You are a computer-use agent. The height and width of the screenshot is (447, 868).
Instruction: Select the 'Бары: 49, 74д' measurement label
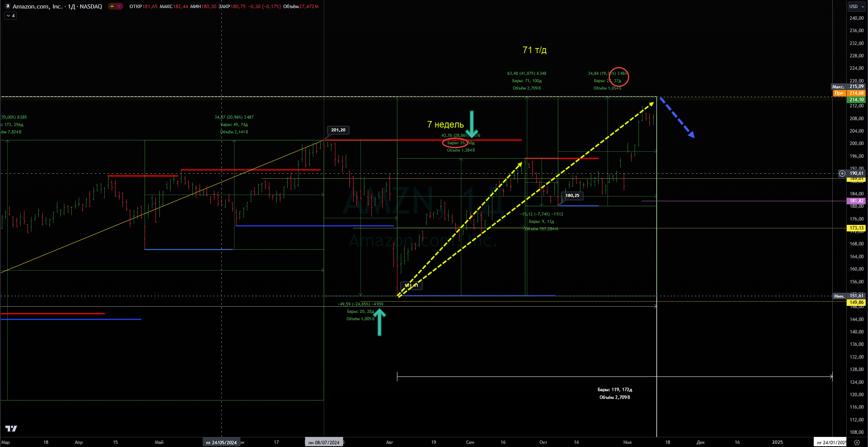[x=234, y=124]
